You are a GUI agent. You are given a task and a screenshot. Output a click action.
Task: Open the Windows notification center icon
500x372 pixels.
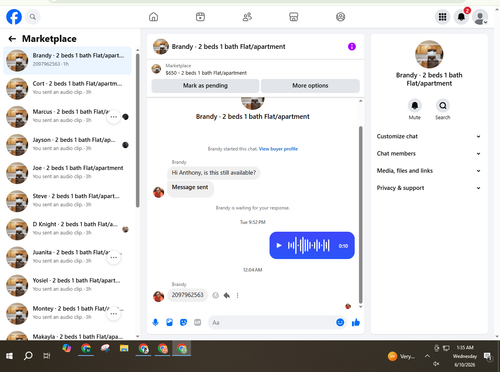pos(488,357)
